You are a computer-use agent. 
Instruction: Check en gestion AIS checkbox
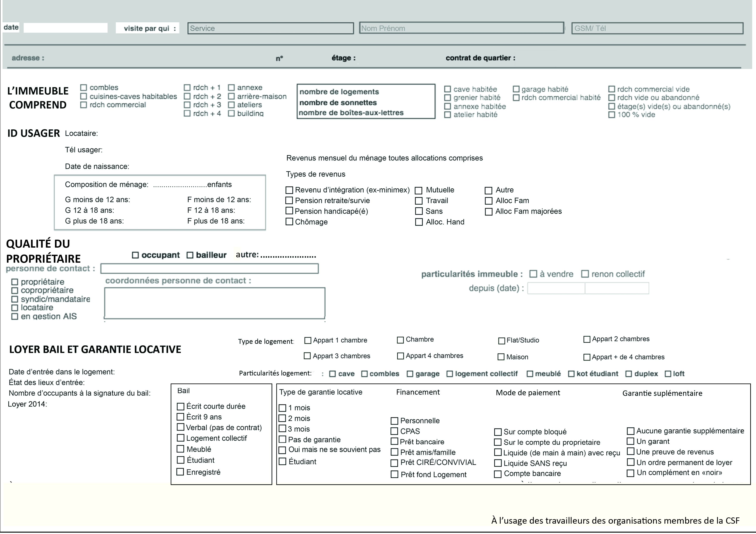click(x=14, y=317)
